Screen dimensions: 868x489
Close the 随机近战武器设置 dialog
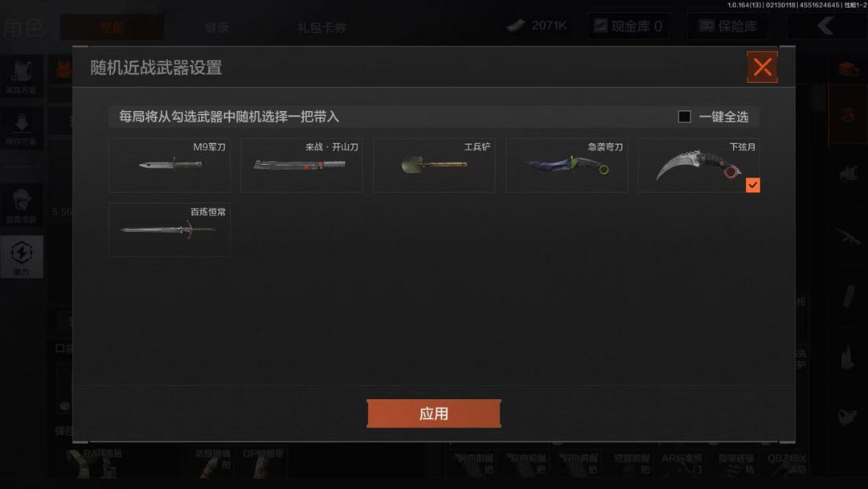click(762, 67)
